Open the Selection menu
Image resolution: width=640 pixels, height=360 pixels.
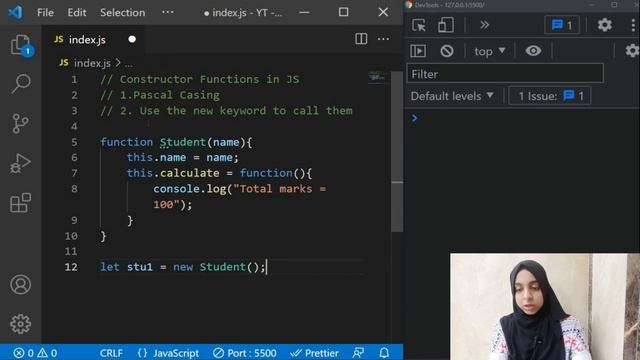122,13
